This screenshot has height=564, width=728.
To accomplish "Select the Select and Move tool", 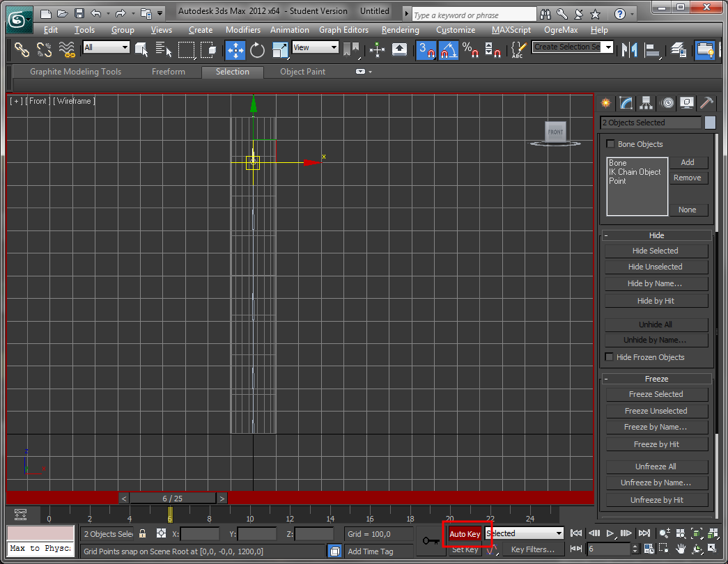I will point(235,50).
